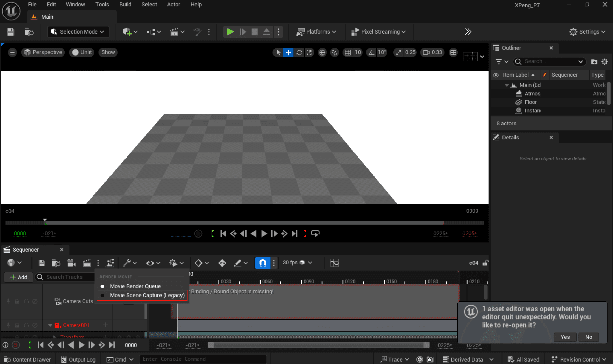Click Sequencer horizontal range scrollbar
The image size is (613, 364).
318,345
